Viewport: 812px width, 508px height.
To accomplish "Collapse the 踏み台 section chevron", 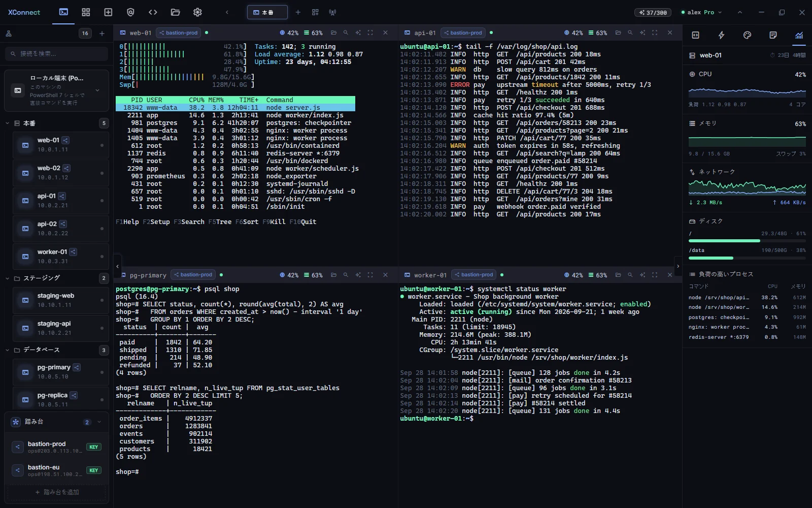I will click(x=99, y=422).
